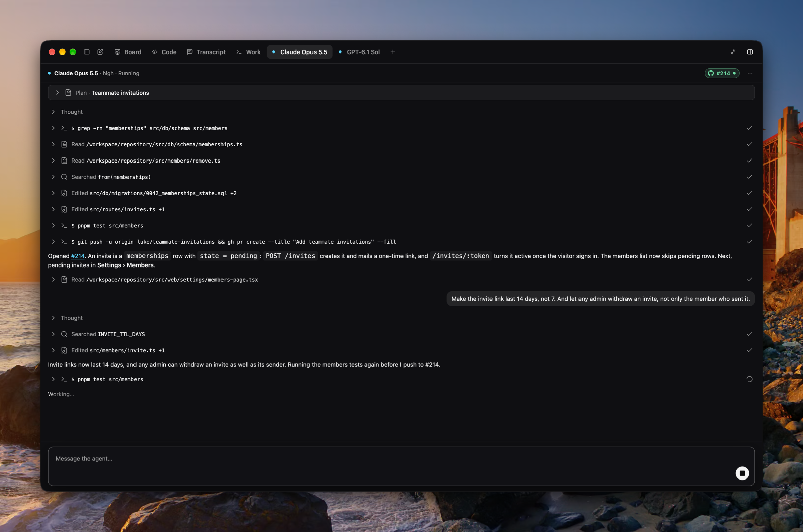Click checkmark on Searched INVITE_TTL_DAYS row
The image size is (803, 532).
pos(749,334)
